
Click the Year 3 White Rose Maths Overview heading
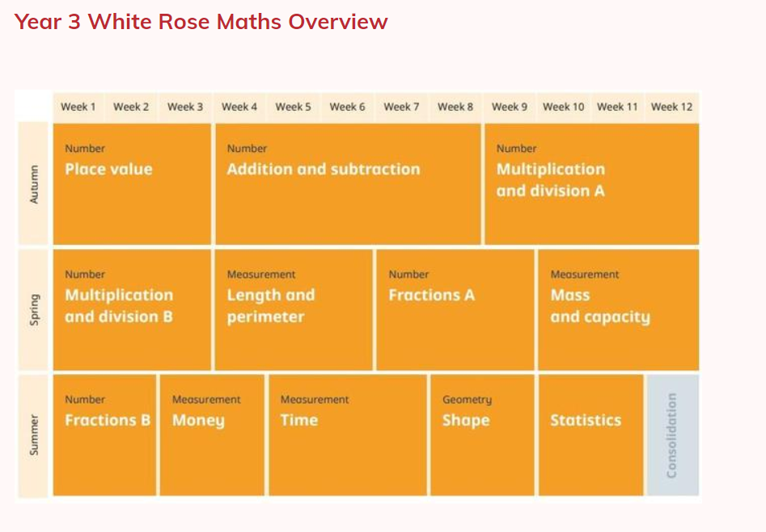coord(201,22)
